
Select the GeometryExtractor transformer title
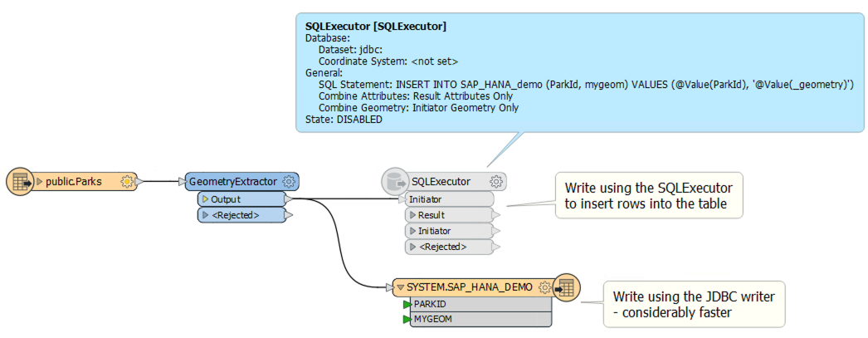pyautogui.click(x=233, y=181)
